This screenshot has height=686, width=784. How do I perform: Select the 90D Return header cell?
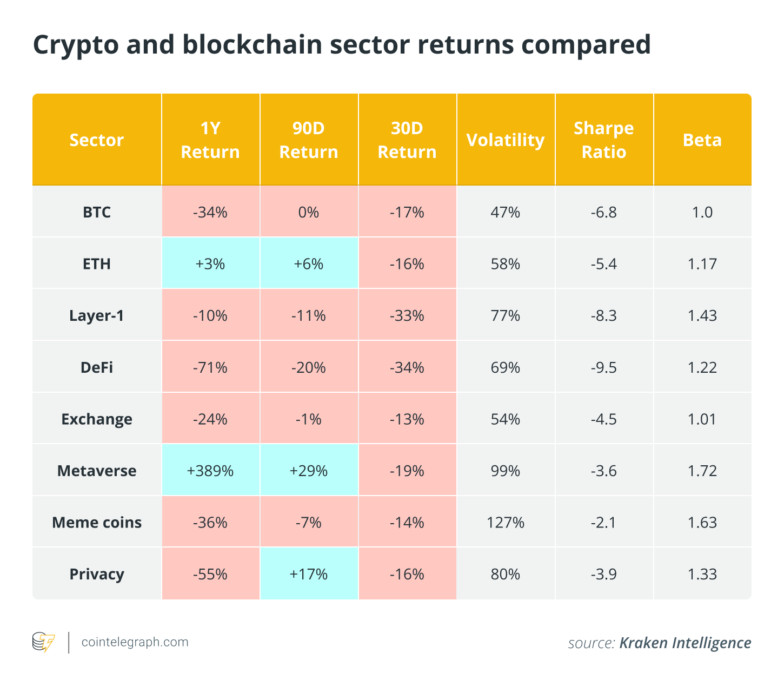[309, 140]
